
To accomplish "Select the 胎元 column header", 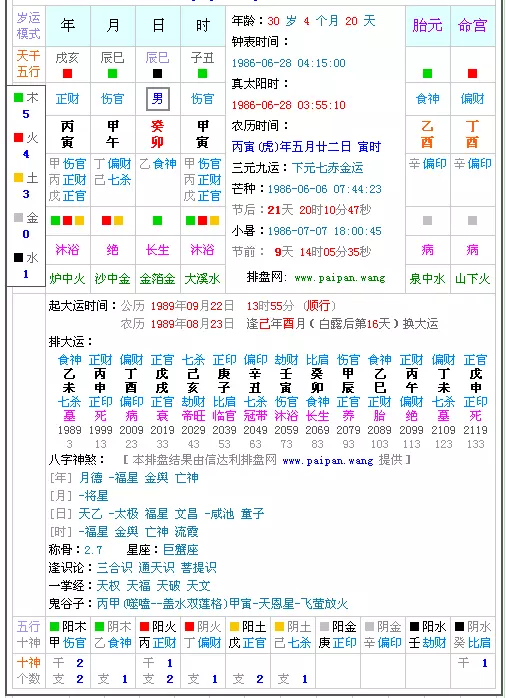I will point(427,26).
